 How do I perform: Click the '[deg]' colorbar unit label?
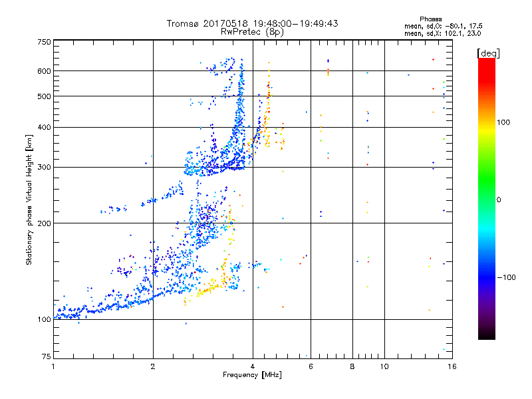(x=488, y=53)
